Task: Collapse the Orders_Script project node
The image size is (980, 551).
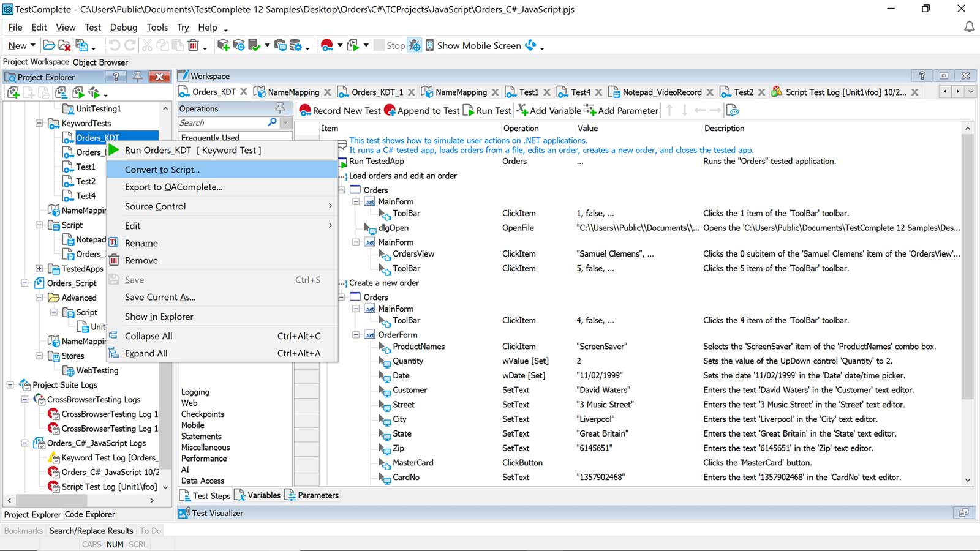Action: coord(24,283)
